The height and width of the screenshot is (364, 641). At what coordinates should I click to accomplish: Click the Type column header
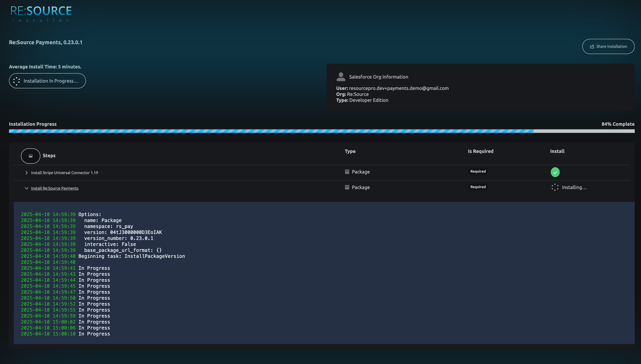(350, 151)
